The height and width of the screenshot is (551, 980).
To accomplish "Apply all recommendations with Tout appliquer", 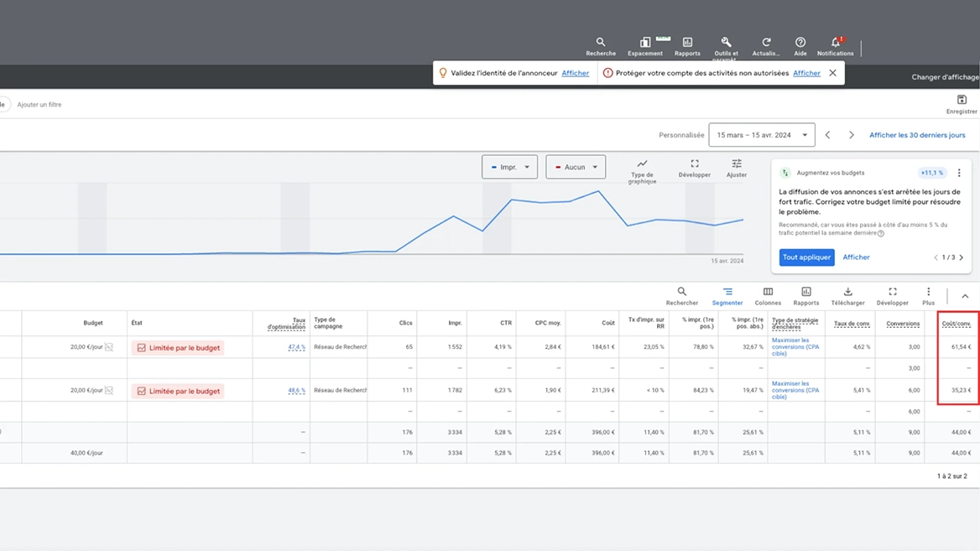I will click(807, 257).
